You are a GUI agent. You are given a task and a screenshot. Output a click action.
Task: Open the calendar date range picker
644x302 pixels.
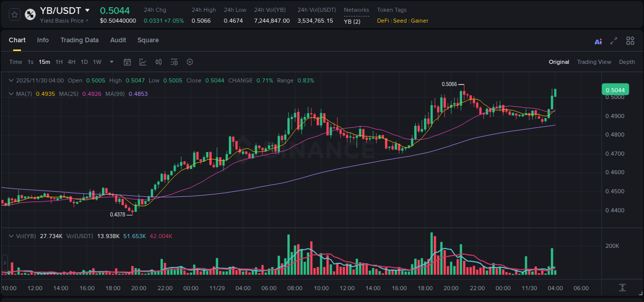[127, 62]
